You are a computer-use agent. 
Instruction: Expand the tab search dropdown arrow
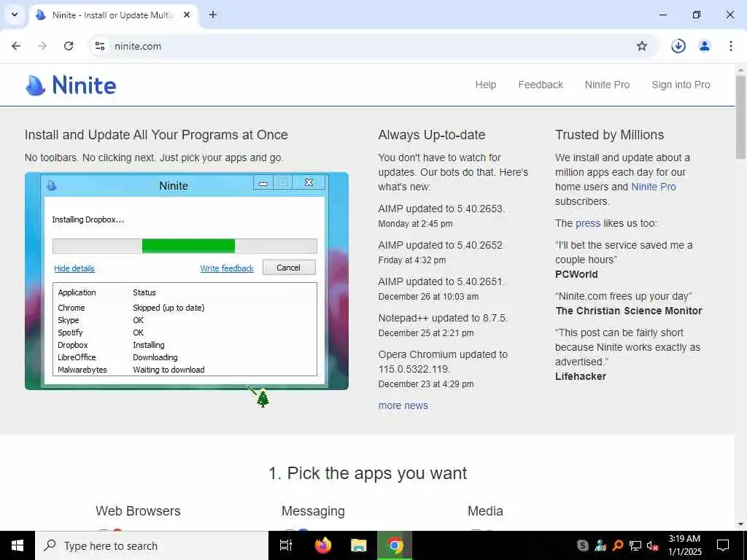pyautogui.click(x=15, y=15)
